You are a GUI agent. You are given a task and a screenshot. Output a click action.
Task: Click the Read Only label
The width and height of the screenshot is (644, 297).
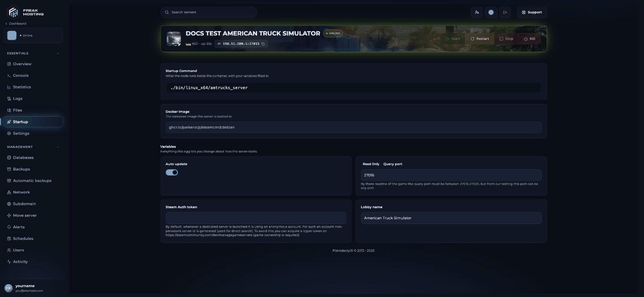click(371, 164)
